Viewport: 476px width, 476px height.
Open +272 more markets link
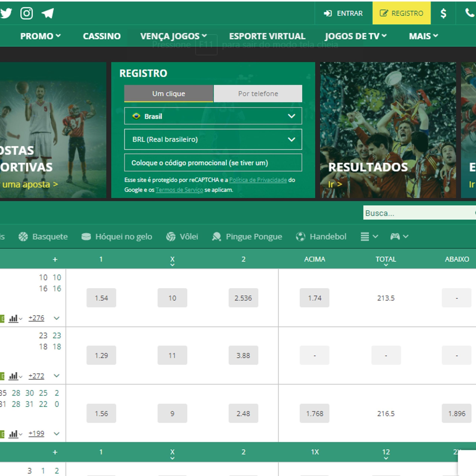pos(36,376)
